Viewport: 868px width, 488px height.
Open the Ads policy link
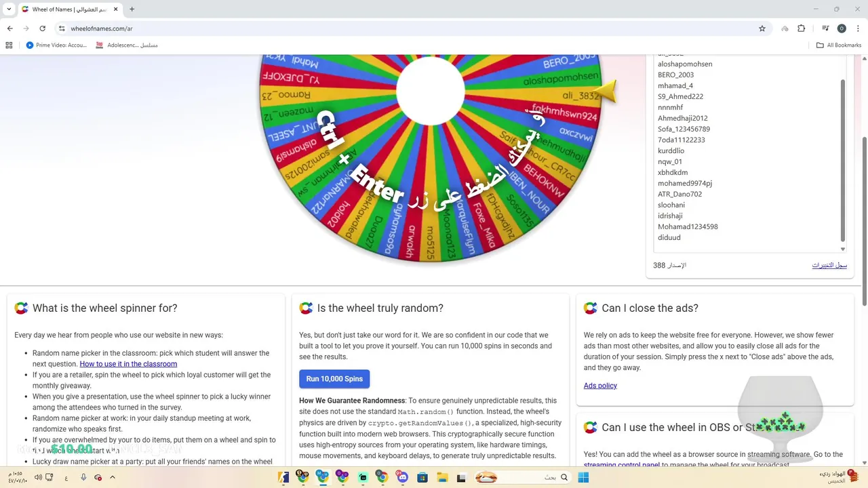coord(600,386)
